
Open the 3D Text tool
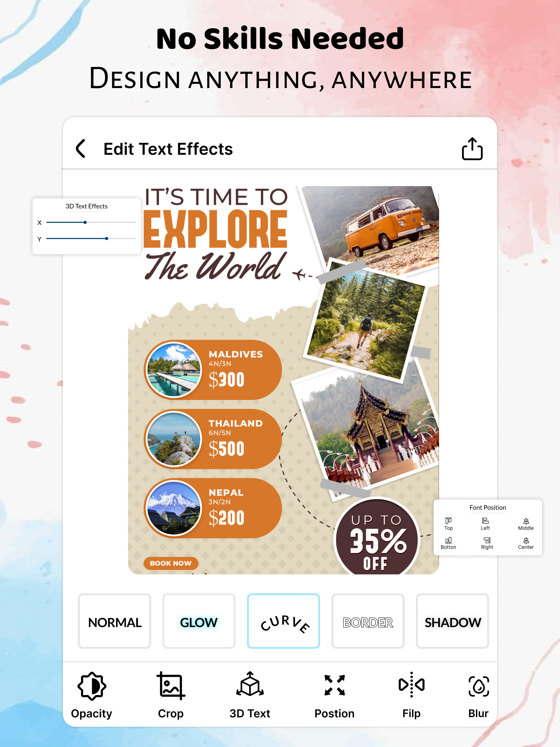250,695
